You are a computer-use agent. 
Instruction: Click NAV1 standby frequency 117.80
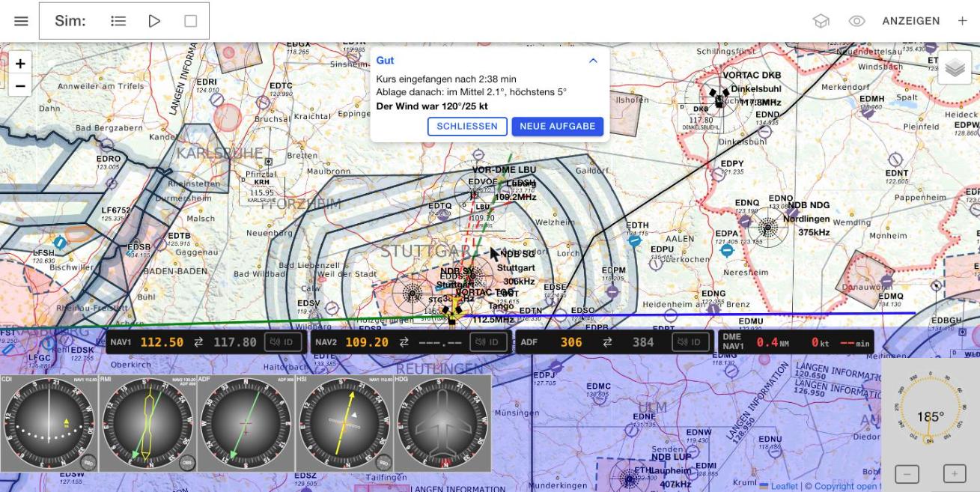click(235, 342)
